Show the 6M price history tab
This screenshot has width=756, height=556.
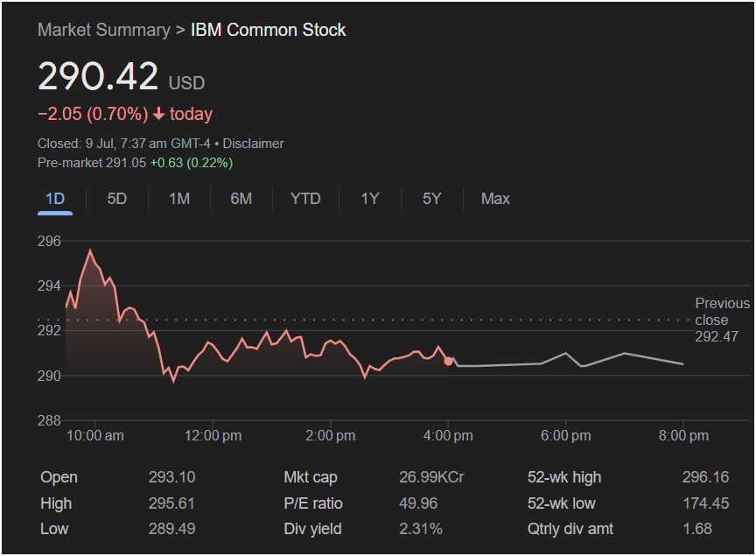(241, 199)
